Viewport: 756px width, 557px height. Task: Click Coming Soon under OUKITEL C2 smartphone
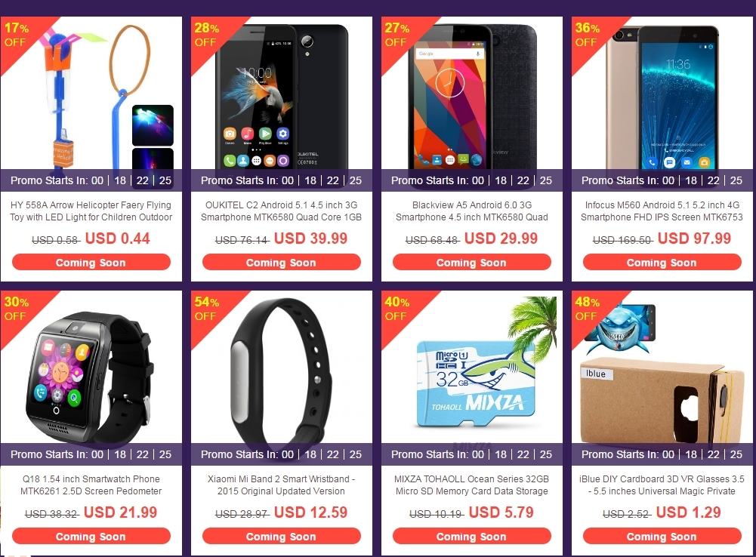(x=282, y=263)
